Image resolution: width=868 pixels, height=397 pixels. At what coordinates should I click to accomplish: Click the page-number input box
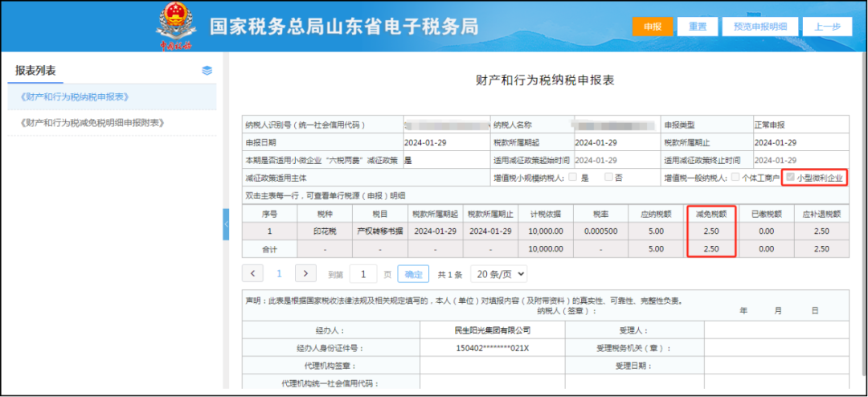(x=363, y=273)
